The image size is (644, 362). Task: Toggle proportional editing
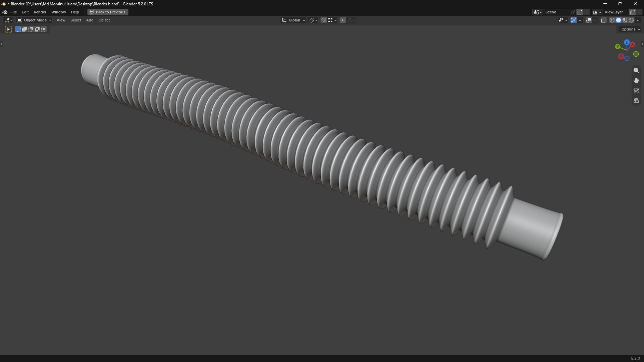coord(343,20)
